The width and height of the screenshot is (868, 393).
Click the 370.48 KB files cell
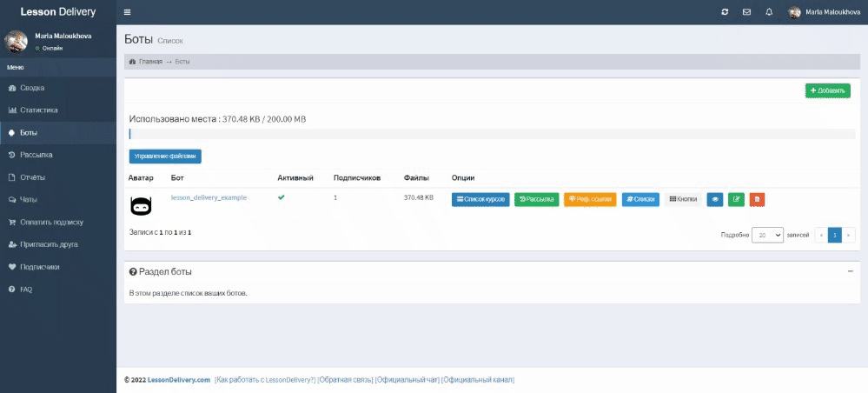pos(419,197)
